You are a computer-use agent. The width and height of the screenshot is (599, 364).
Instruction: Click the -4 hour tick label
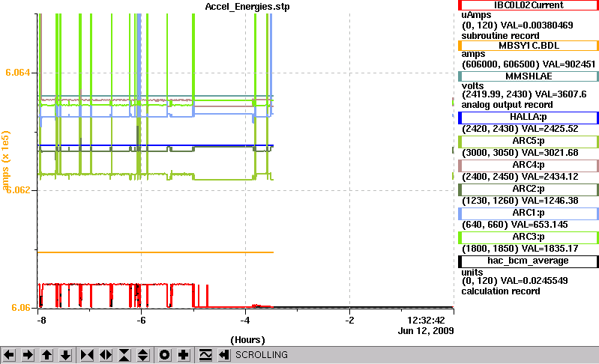coord(245,321)
